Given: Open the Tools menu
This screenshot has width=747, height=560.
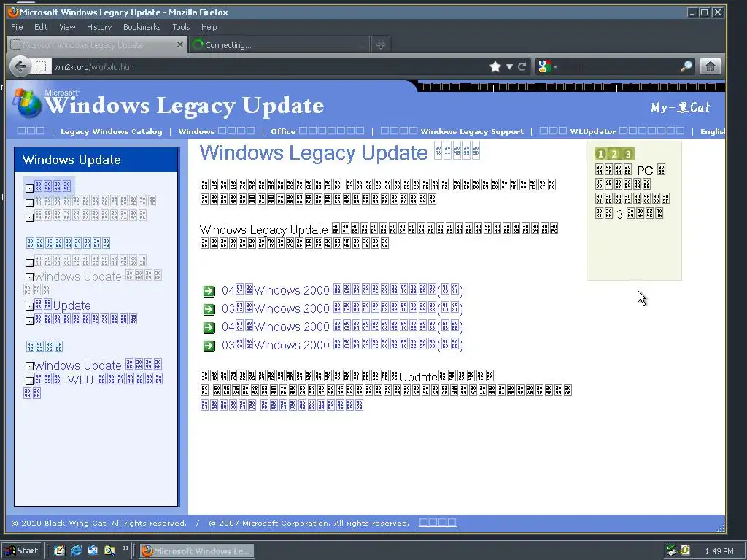Looking at the screenshot, I should pyautogui.click(x=181, y=27).
